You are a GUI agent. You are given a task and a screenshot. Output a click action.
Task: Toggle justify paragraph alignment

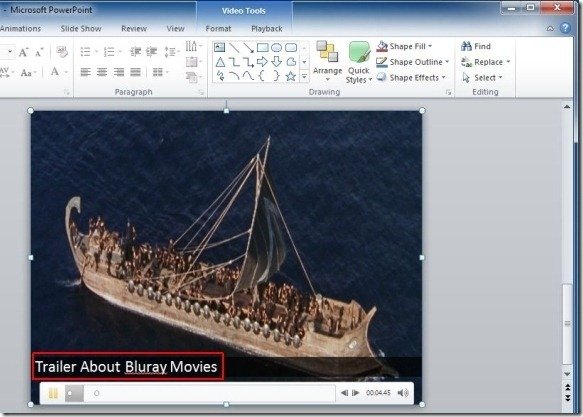click(135, 72)
